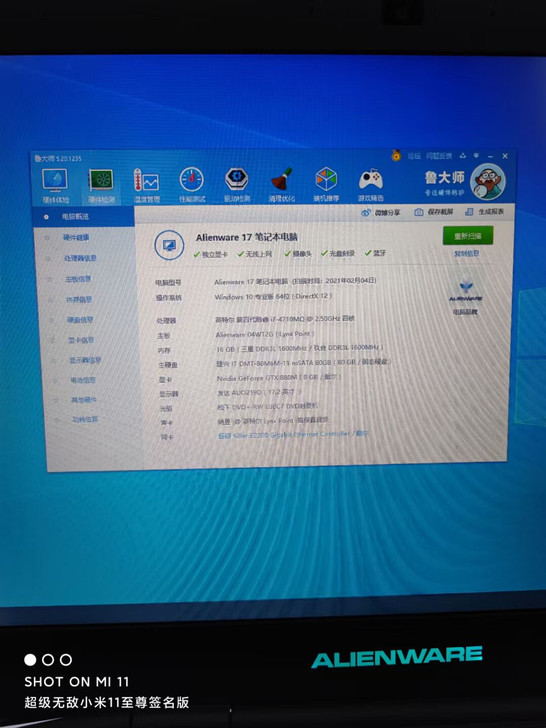Close the 鲁大师 window
This screenshot has width=546, height=728.
click(x=505, y=156)
